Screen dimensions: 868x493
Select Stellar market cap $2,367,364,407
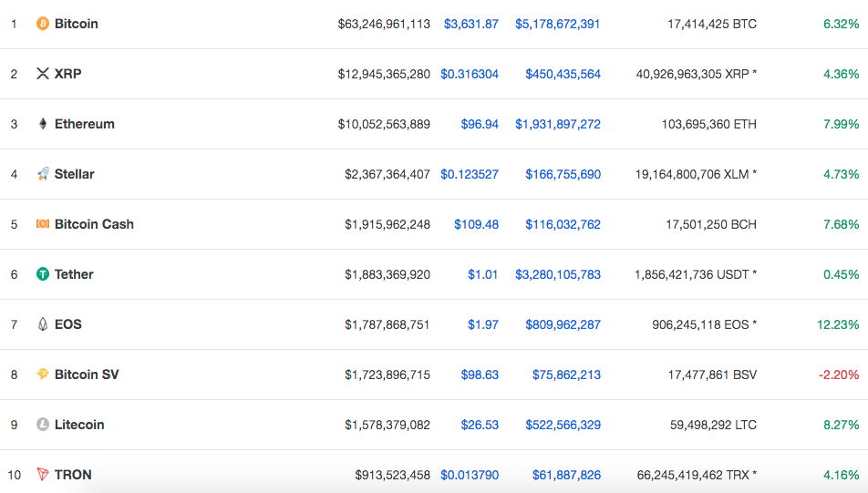387,174
